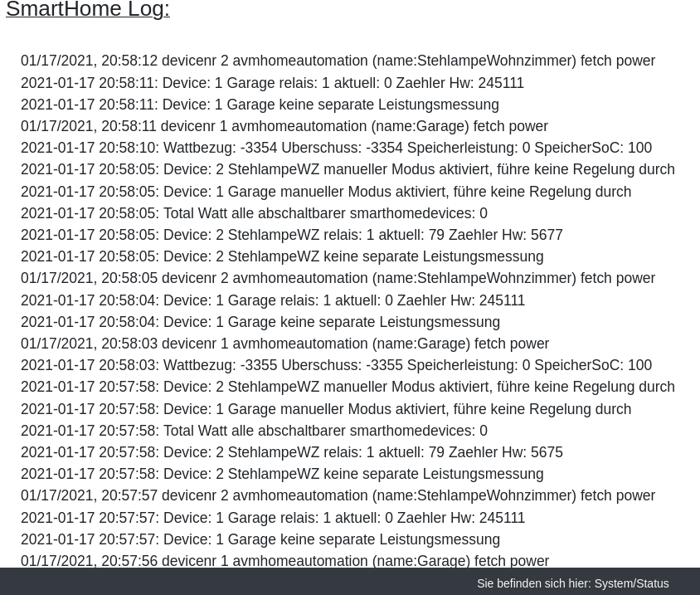Click the Wattbezug -3354 log entry
Viewport: 700px width, 595px height.
pyautogui.click(x=336, y=148)
